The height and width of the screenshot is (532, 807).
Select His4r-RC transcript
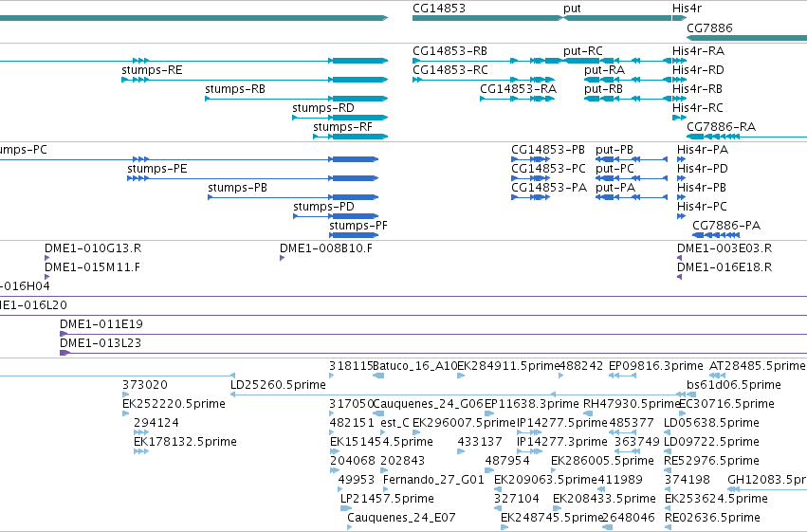pyautogui.click(x=697, y=108)
